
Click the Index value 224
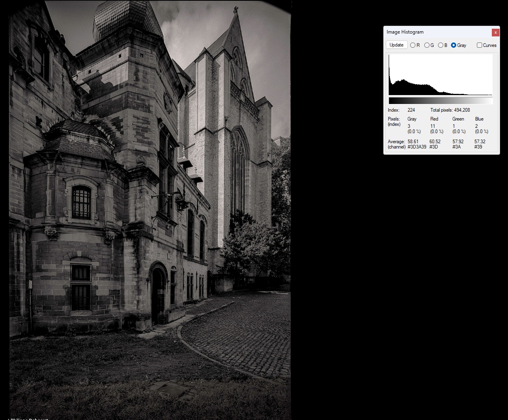click(411, 110)
